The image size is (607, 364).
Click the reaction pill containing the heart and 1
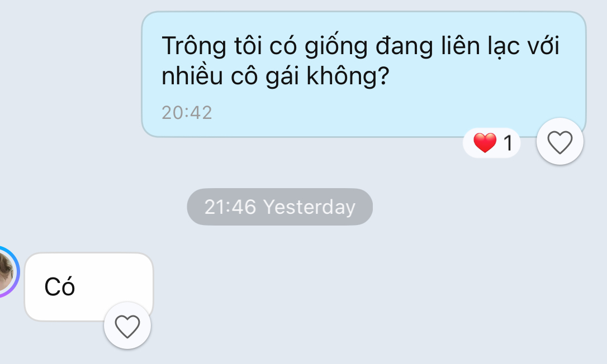pyautogui.click(x=492, y=143)
